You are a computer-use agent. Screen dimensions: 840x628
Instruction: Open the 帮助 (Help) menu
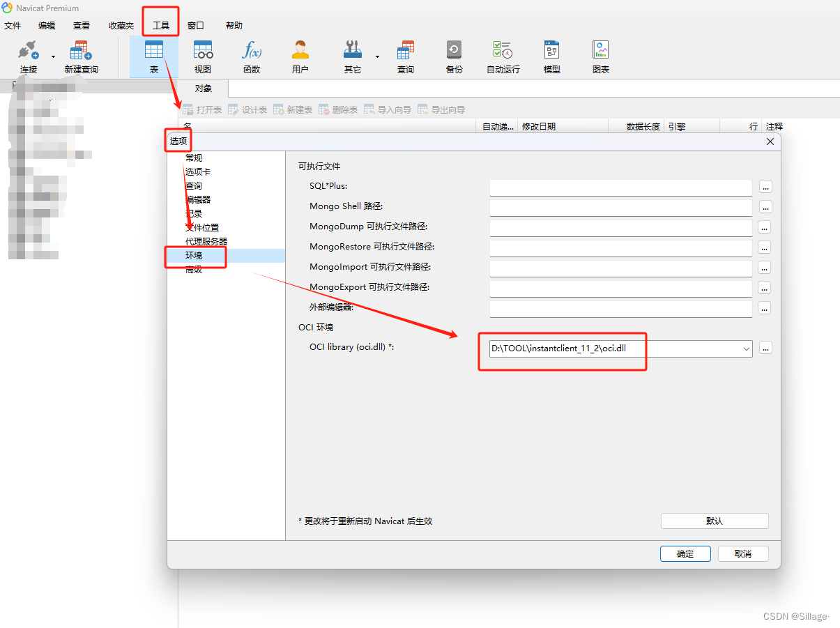point(234,26)
